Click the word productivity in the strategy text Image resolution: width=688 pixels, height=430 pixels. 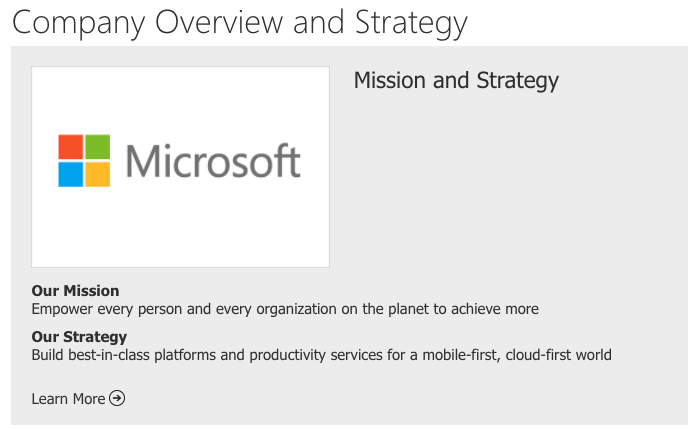coord(287,355)
